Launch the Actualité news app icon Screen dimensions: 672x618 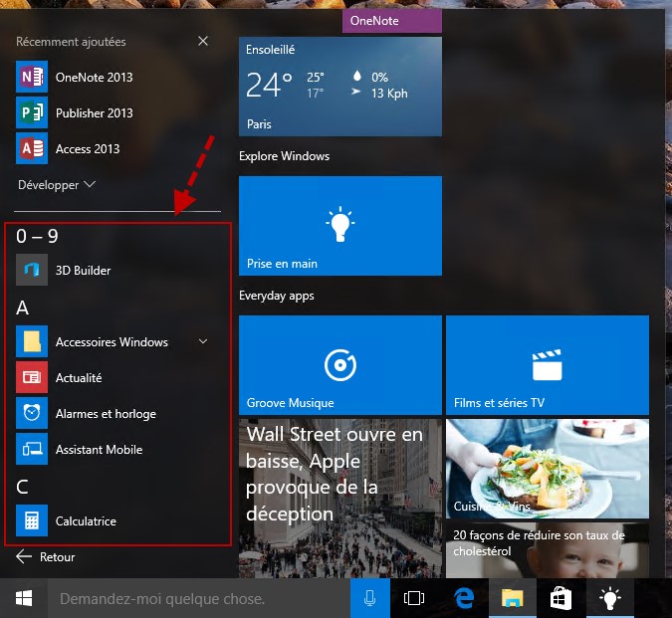coord(32,377)
